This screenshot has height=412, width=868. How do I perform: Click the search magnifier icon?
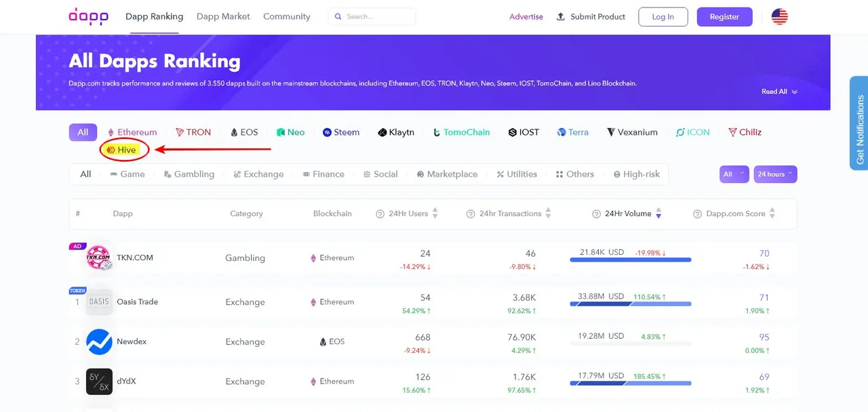point(340,17)
